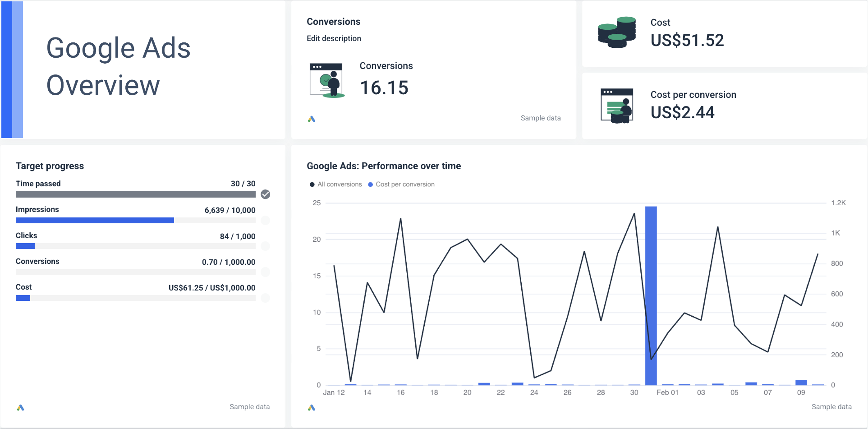Click the Google Ads: Performance over time heading
Viewport: 868px width, 429px height.
pos(384,166)
